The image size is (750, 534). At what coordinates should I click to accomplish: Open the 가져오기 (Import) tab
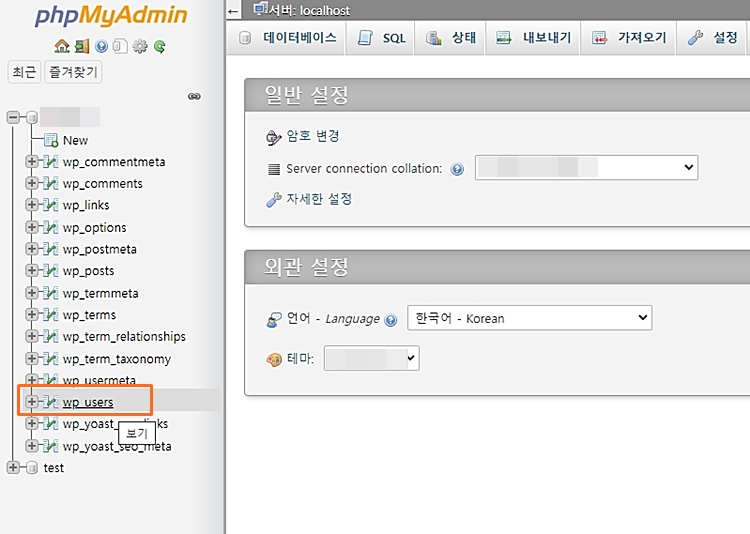click(629, 38)
